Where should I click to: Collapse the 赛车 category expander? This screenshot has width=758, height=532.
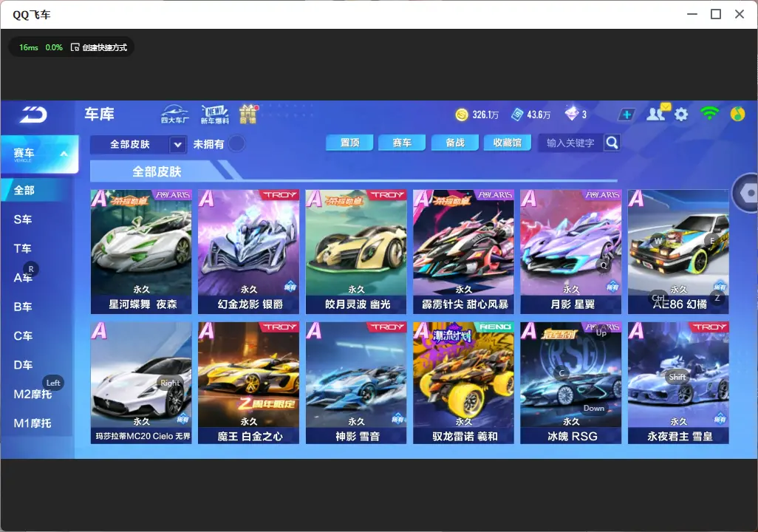(x=64, y=154)
